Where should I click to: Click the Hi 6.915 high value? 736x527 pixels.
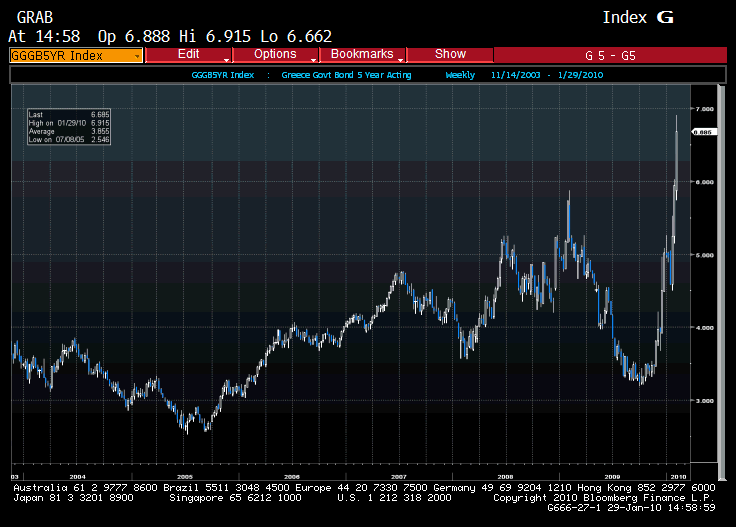(x=215, y=37)
